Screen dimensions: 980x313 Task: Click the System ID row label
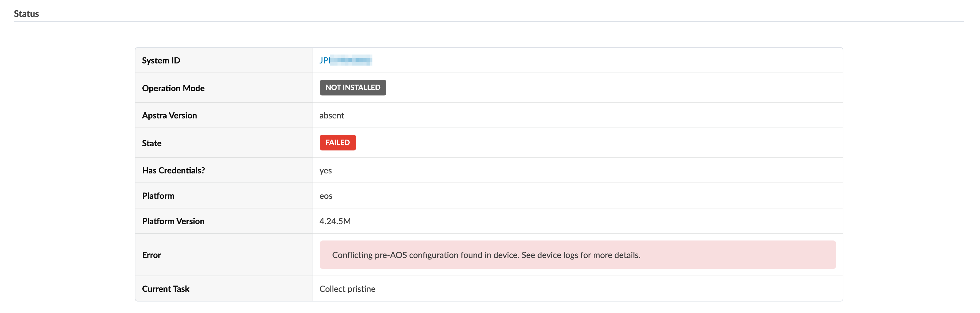pyautogui.click(x=161, y=60)
